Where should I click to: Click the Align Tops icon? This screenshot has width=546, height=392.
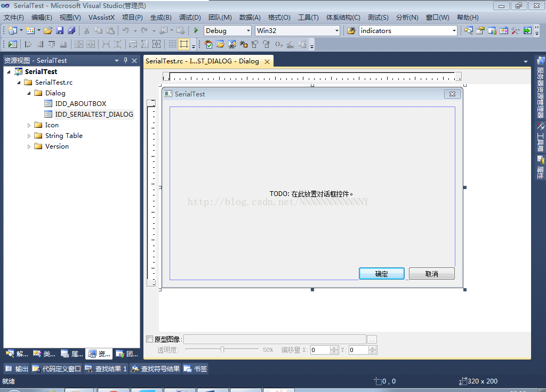pyautogui.click(x=52, y=44)
